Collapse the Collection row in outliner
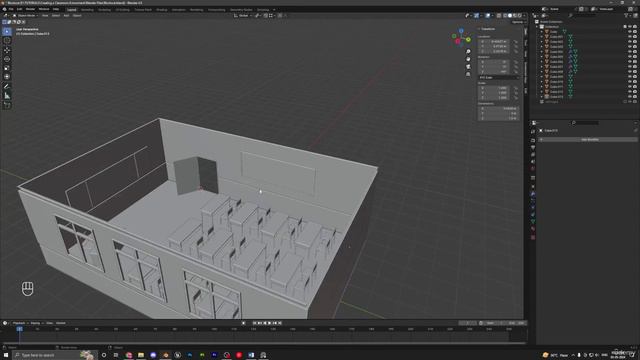Image resolution: width=640 pixels, height=360 pixels. point(538,27)
